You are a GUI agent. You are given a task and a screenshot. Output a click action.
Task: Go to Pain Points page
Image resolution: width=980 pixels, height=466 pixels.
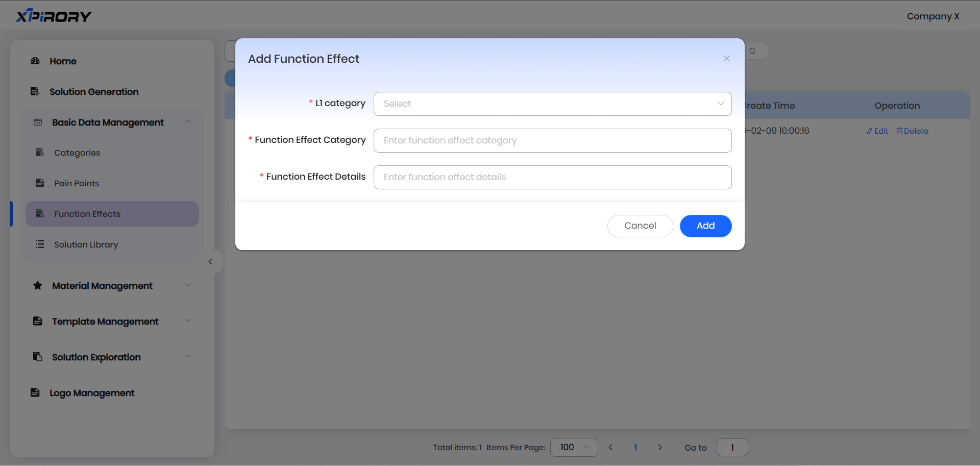[x=77, y=183]
